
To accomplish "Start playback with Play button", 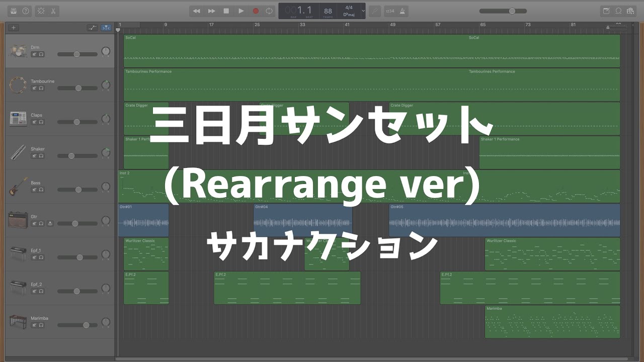I will [240, 11].
